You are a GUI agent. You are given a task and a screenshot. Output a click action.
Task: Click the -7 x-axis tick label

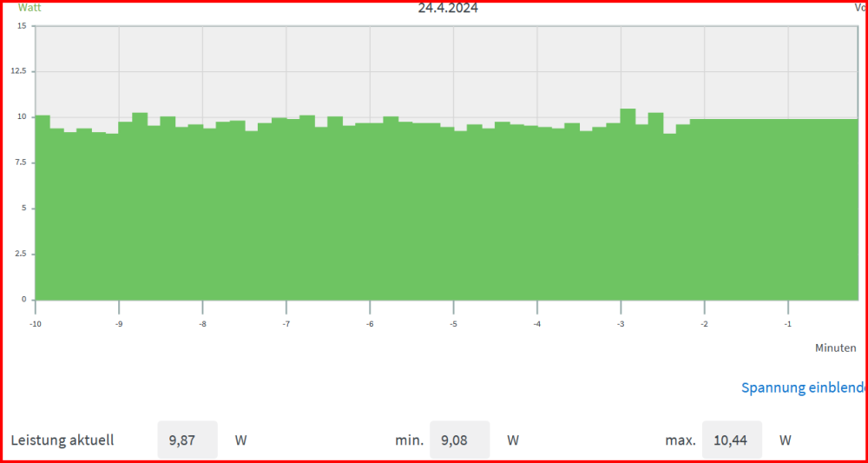tap(286, 323)
